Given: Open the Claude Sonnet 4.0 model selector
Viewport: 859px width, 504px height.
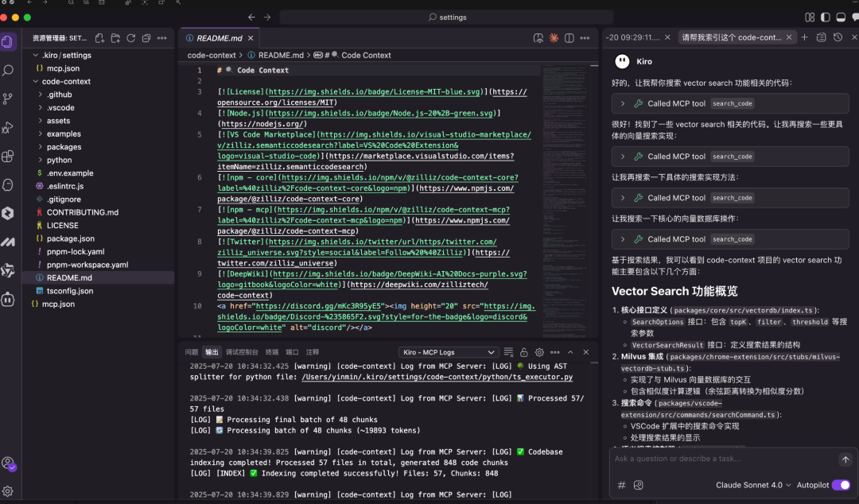Looking at the screenshot, I should [752, 485].
